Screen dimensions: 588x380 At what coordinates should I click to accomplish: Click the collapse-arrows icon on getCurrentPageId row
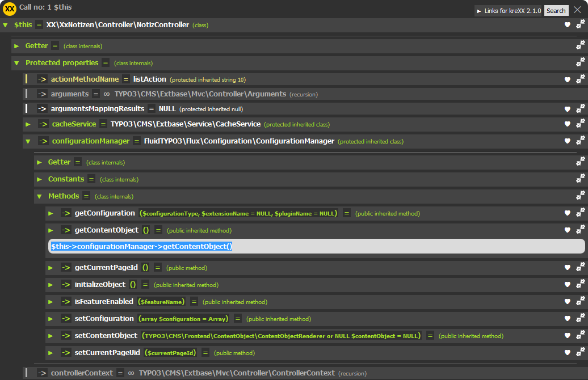tap(580, 267)
